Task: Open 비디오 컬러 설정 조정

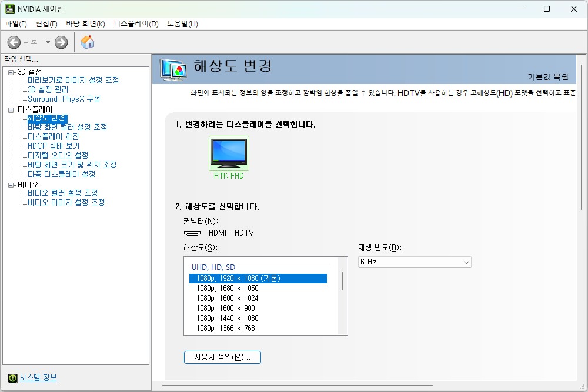Action: click(63, 193)
